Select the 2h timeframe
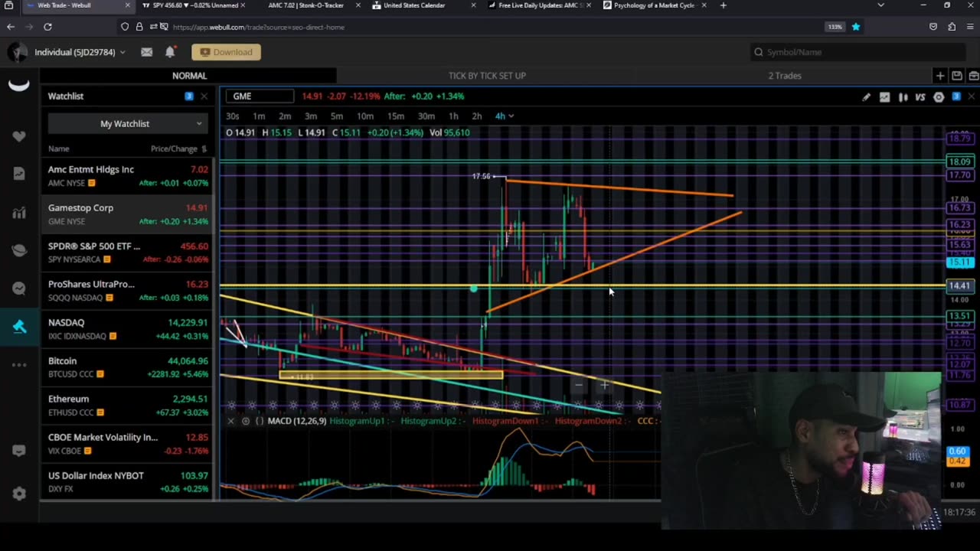This screenshot has width=980, height=551. pos(476,116)
